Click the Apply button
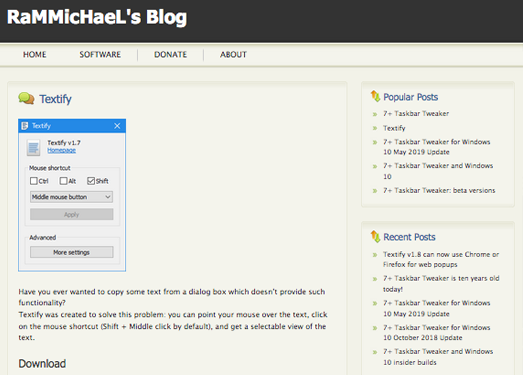Viewport: 523px width, 375px height. pos(71,214)
